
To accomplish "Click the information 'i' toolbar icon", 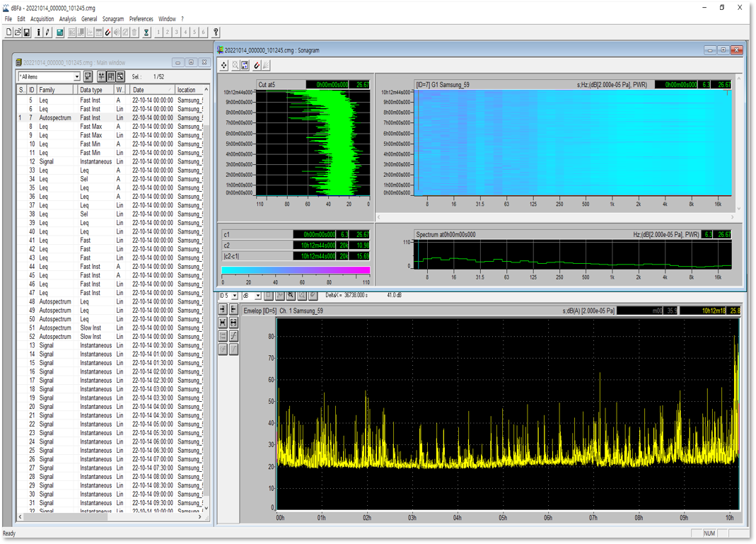I will pos(38,33).
